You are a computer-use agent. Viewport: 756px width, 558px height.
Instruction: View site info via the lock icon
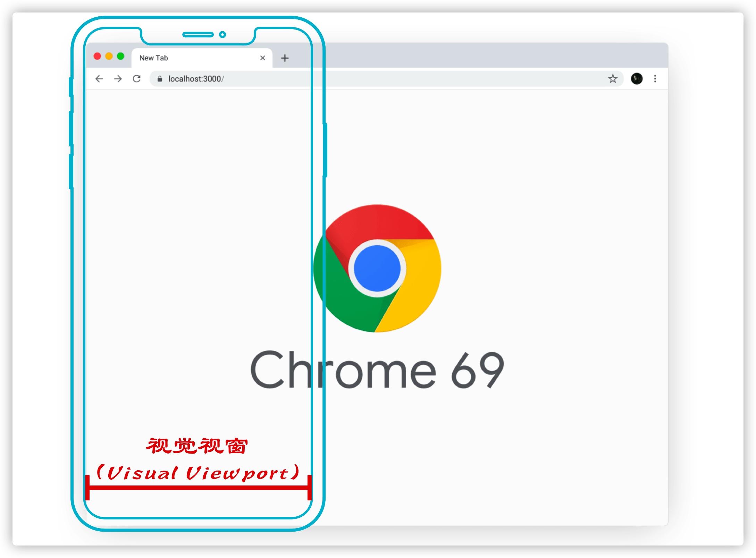160,79
